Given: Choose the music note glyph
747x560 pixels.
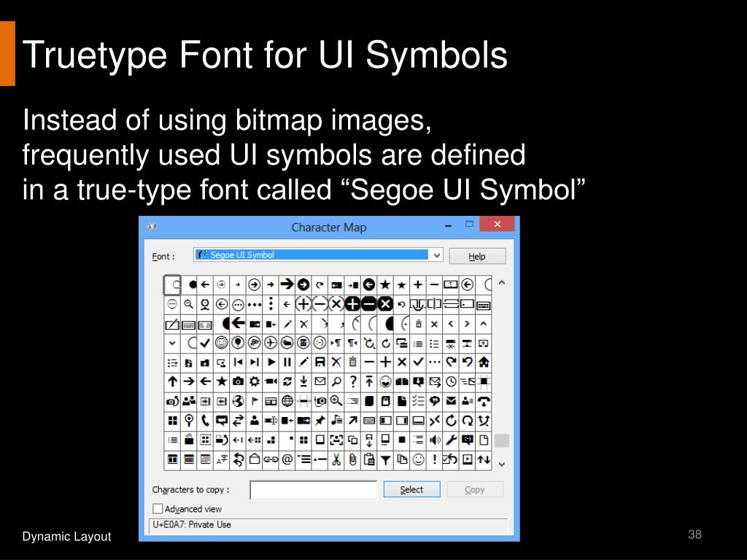Looking at the screenshot, I should click(x=336, y=421).
